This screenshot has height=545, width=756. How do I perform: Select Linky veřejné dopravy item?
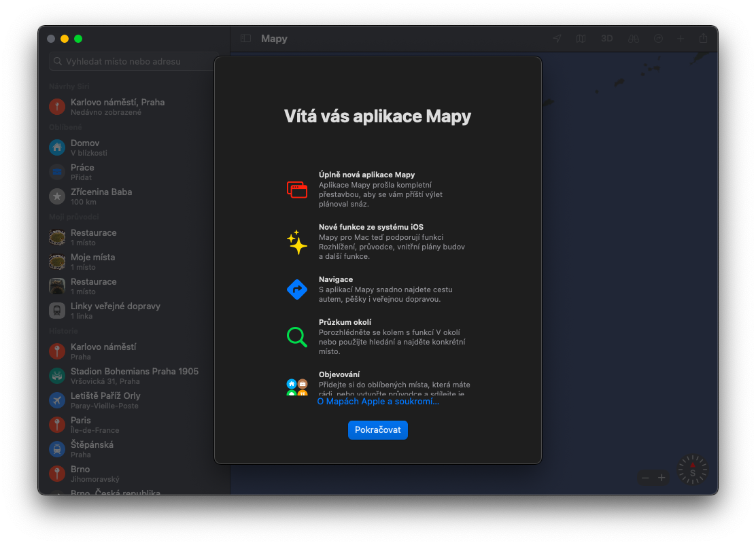tap(133, 311)
